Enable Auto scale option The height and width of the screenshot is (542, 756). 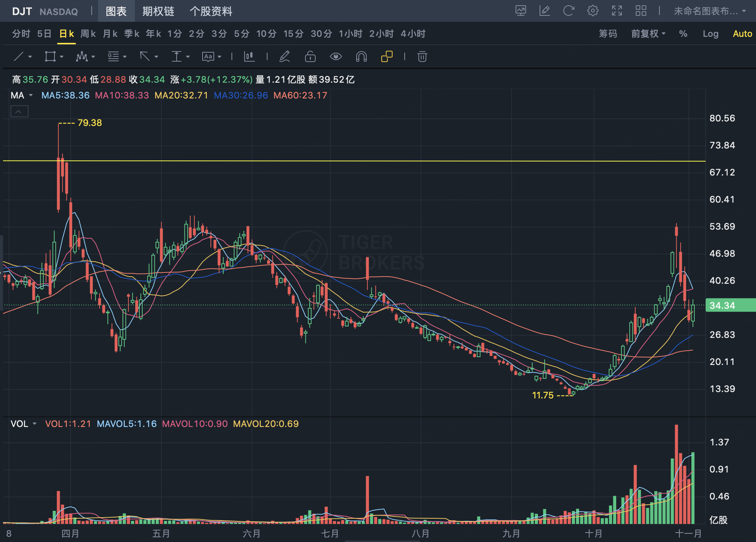(742, 34)
